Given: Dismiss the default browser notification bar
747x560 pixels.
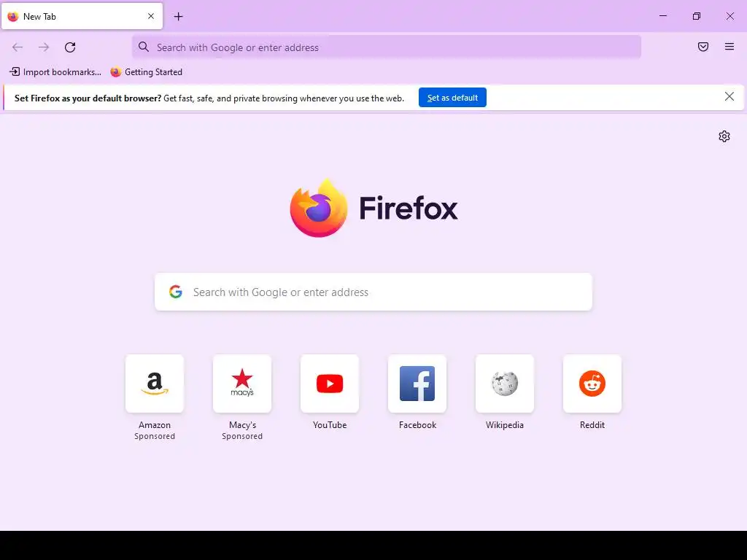Looking at the screenshot, I should pyautogui.click(x=729, y=97).
